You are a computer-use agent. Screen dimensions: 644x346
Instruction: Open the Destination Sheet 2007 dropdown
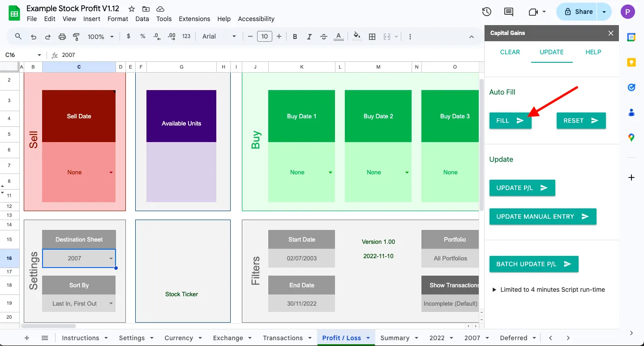click(x=111, y=259)
